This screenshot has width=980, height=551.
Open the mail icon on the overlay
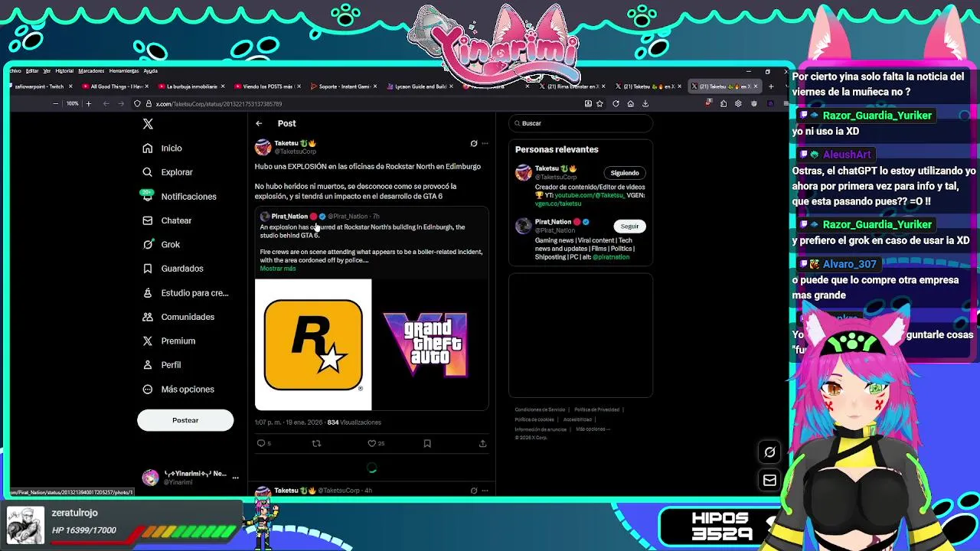pos(769,480)
